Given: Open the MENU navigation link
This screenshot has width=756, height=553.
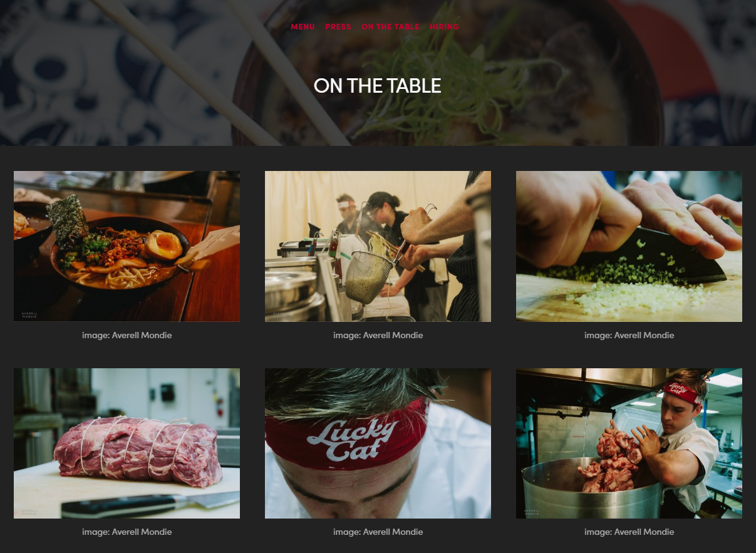Looking at the screenshot, I should click(303, 27).
